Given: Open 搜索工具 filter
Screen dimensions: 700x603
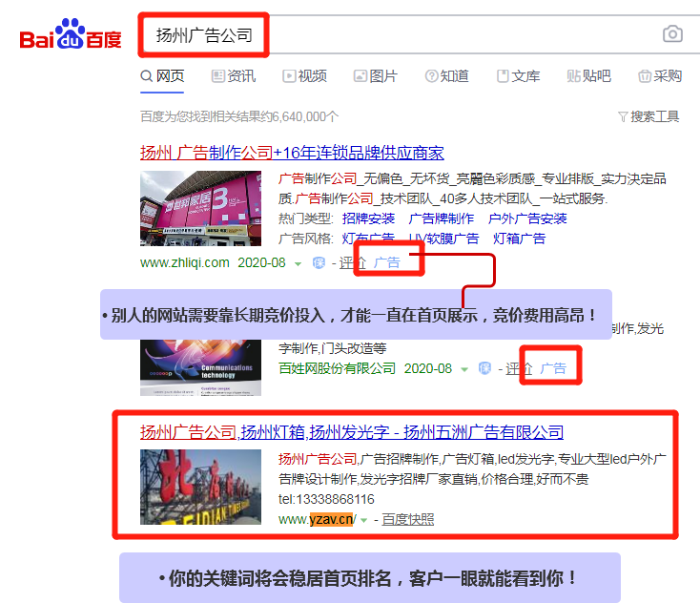Looking at the screenshot, I should point(649,116).
